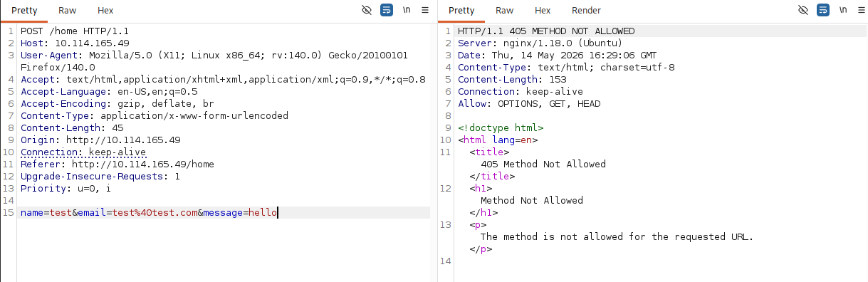Click the crossed-out eye icon in request pane
Viewport: 868px width, 282px height.
[x=367, y=10]
